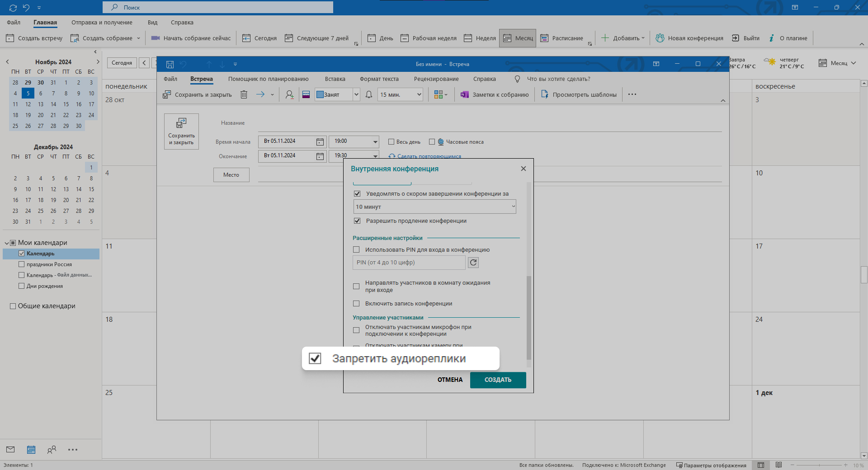Click About plugin info icon
This screenshot has height=470, width=868.
click(772, 38)
